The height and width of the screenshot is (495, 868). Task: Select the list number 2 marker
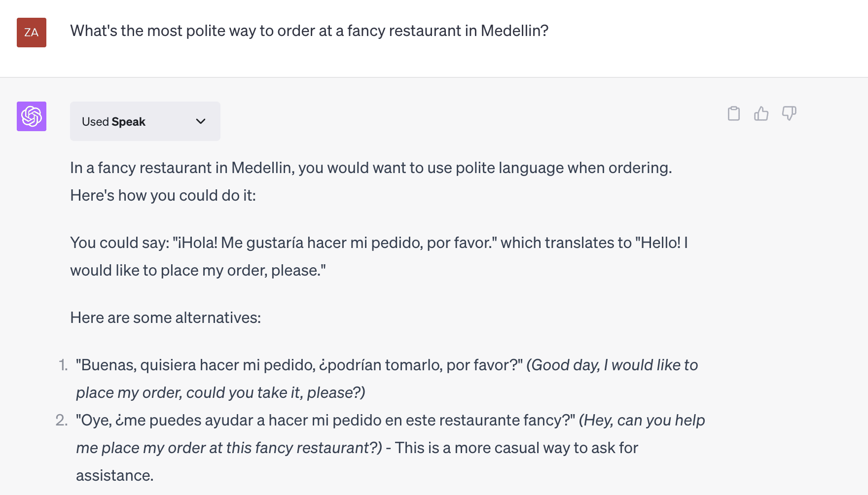coord(62,421)
